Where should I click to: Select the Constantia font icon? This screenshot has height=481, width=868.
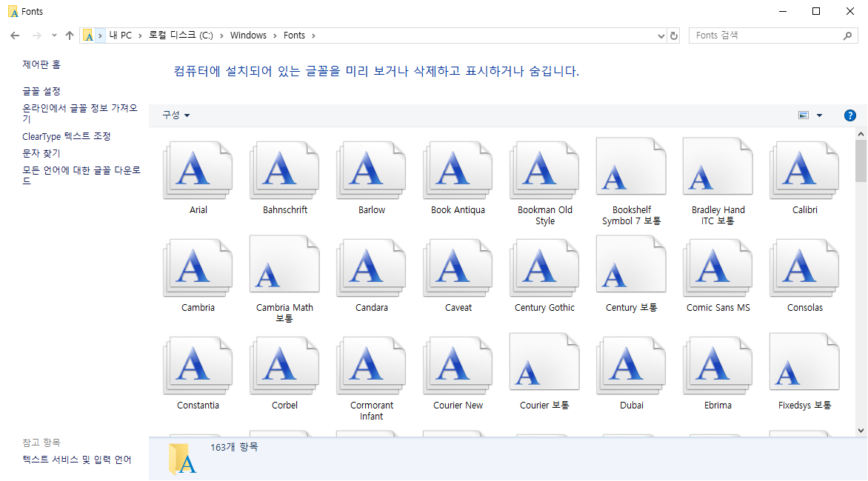198,366
